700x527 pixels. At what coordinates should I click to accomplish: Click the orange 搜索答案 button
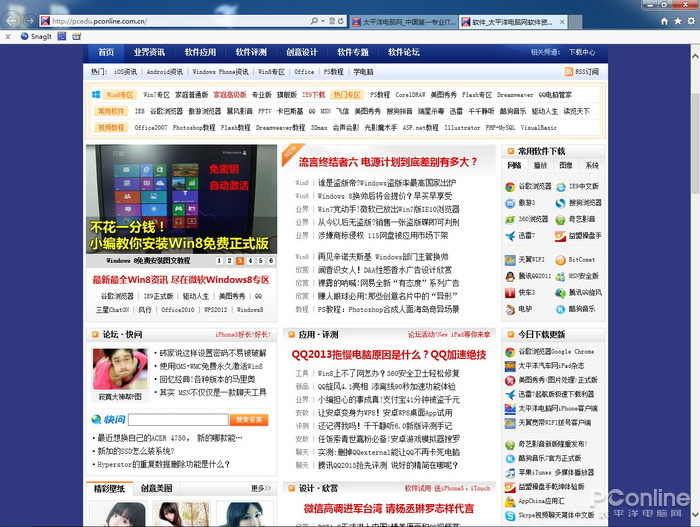249,420
